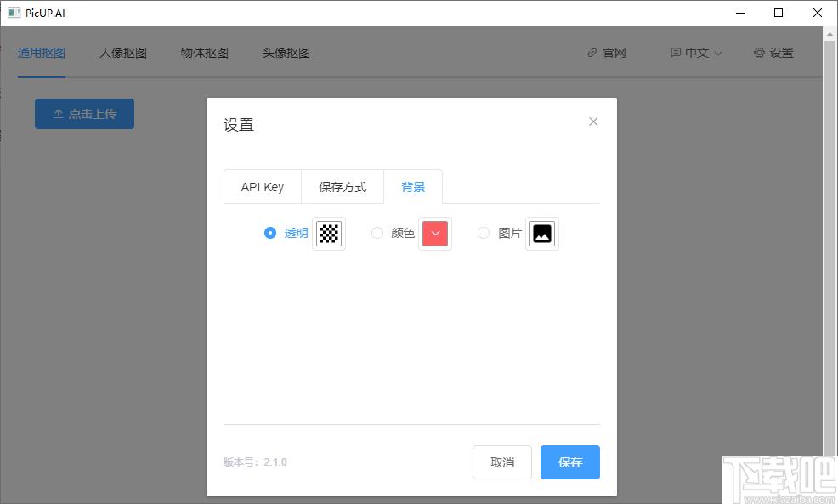Image resolution: width=838 pixels, height=504 pixels.
Task: Expand the 中文 language dropdown arrow
Action: (718, 53)
